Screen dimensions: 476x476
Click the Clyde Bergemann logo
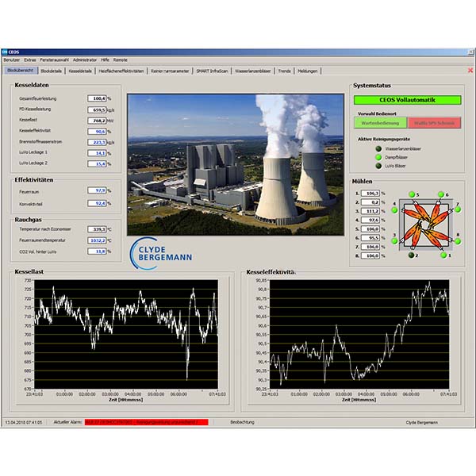(161, 254)
